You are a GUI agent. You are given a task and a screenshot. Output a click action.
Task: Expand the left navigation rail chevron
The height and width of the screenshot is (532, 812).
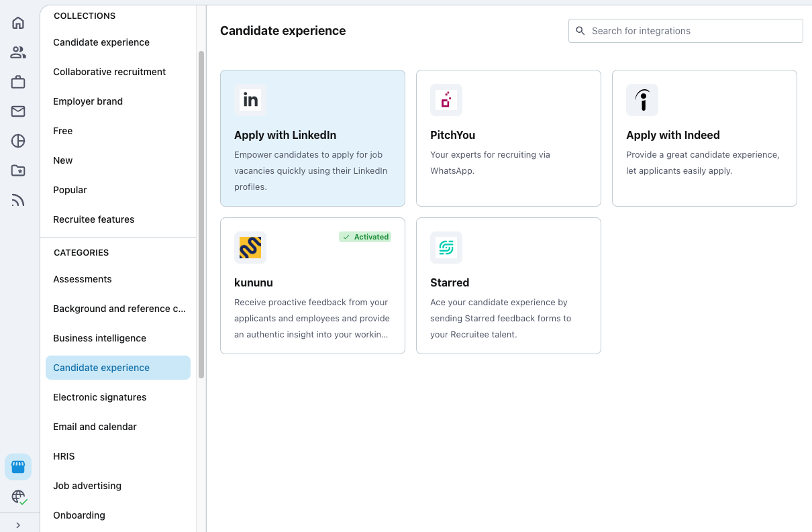pos(18,525)
